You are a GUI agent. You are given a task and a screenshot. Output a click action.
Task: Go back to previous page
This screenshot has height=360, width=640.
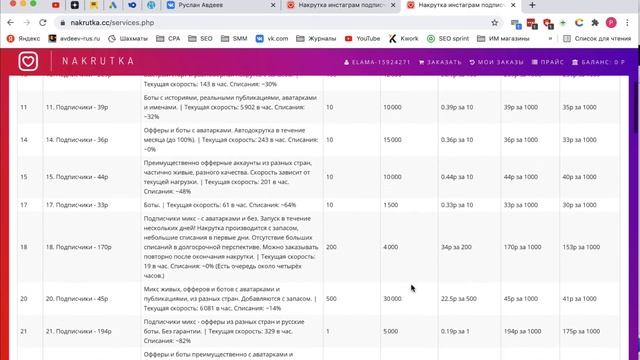(x=11, y=22)
